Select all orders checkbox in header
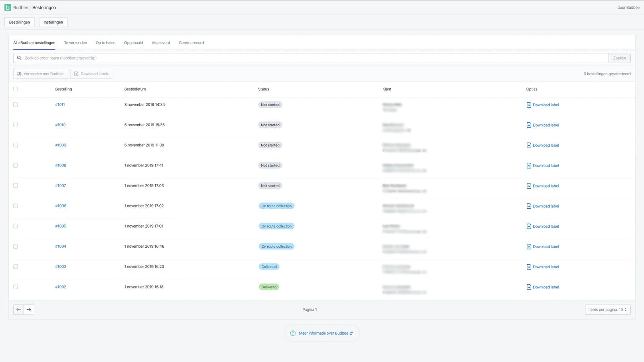The height and width of the screenshot is (362, 644). (x=16, y=89)
